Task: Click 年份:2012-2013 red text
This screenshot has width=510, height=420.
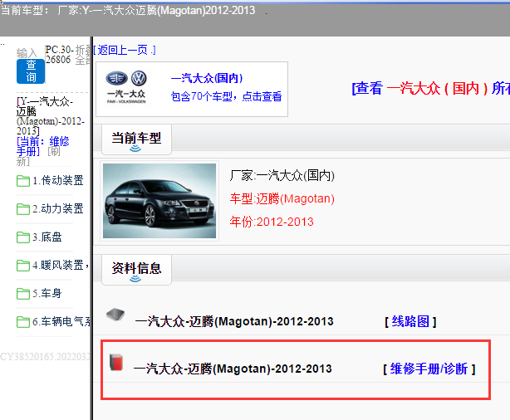Action: [272, 222]
